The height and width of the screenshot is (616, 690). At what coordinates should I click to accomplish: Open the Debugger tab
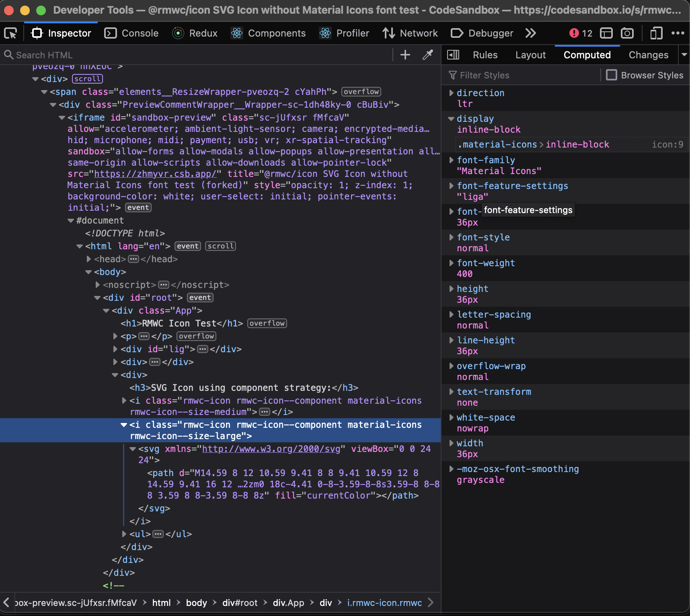coord(482,33)
